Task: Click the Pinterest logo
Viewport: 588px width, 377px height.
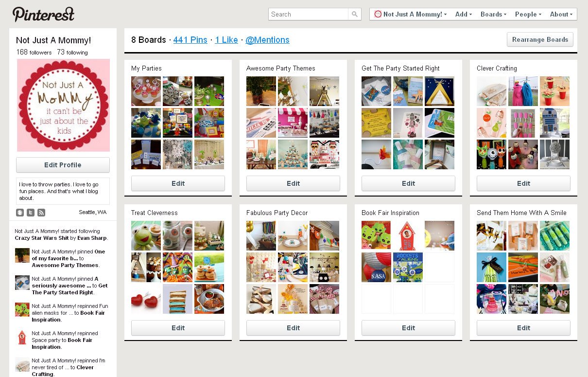Action: (x=43, y=14)
